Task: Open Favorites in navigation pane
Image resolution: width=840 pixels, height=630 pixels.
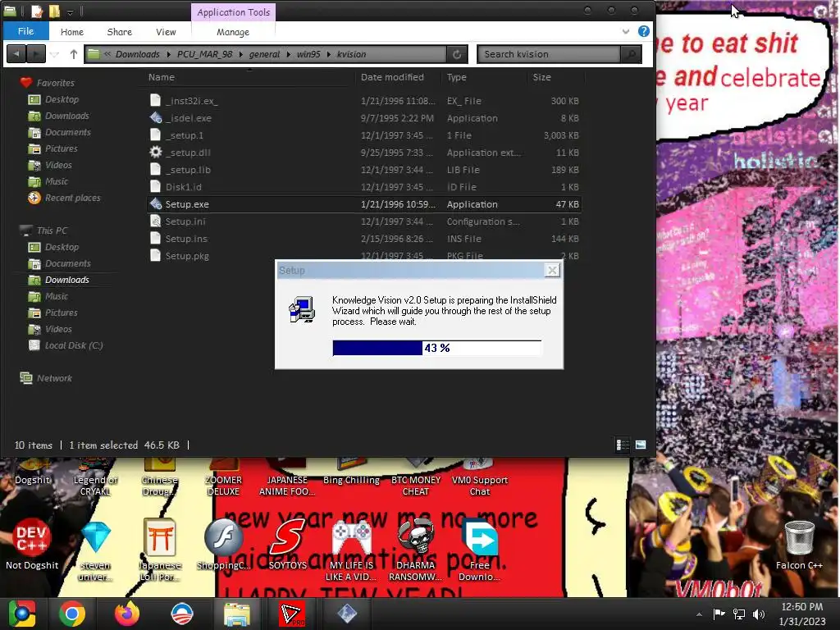Action: pos(55,83)
